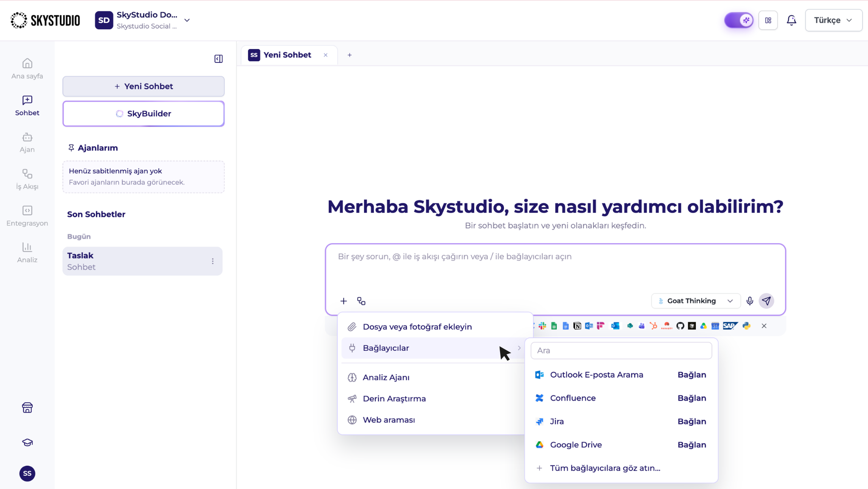Open notifications bell
The height and width of the screenshot is (489, 868).
(x=791, y=20)
